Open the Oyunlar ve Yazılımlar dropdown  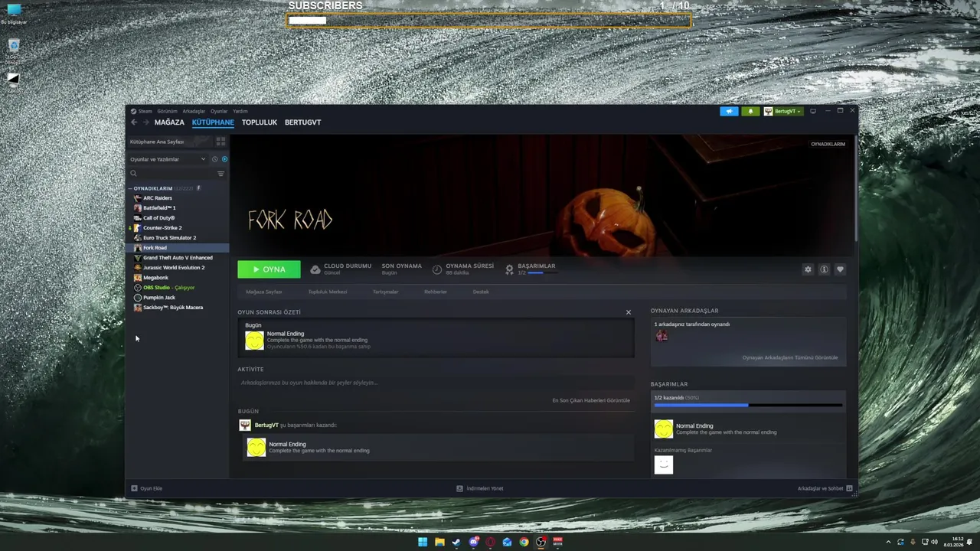tap(168, 159)
